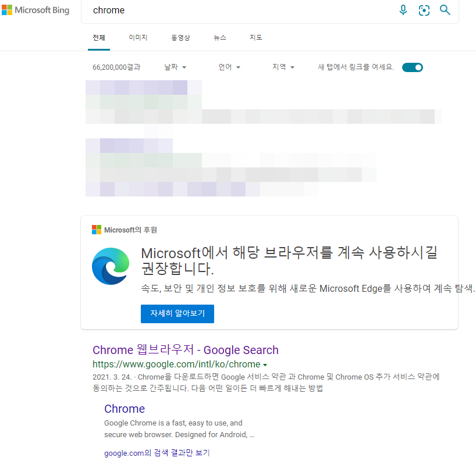The height and width of the screenshot is (461, 476).
Task: Expand the 날짜 date filter dropdown
Action: point(175,67)
